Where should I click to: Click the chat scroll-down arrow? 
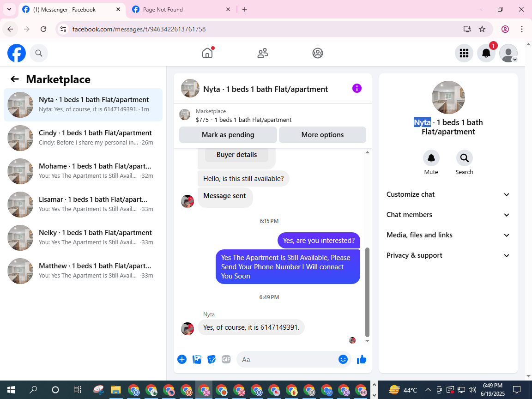367,341
